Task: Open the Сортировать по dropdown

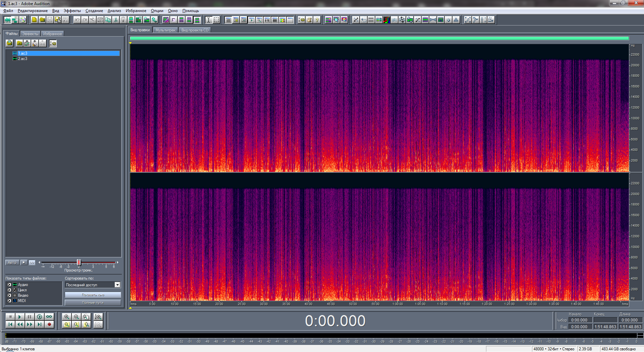Action: click(x=93, y=285)
